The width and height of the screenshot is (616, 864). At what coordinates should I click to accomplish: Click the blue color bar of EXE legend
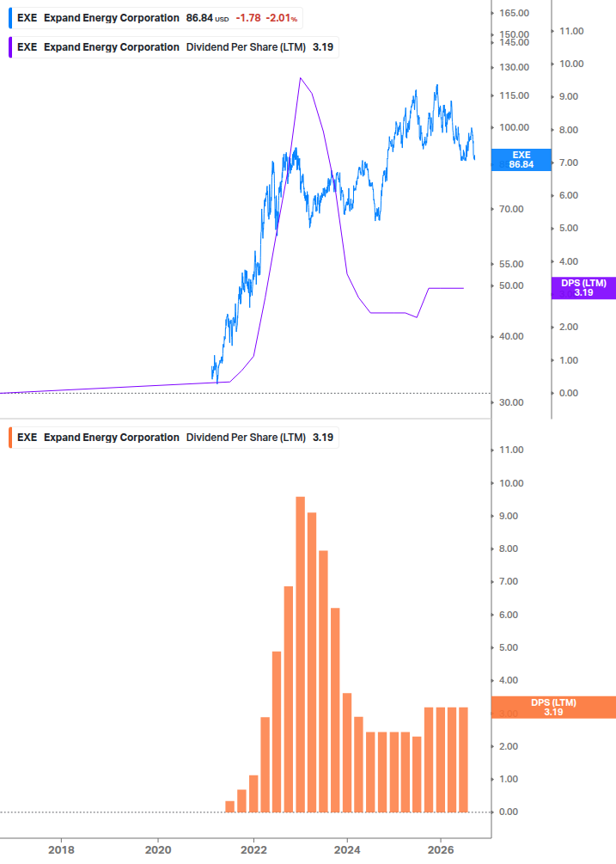tap(10, 18)
